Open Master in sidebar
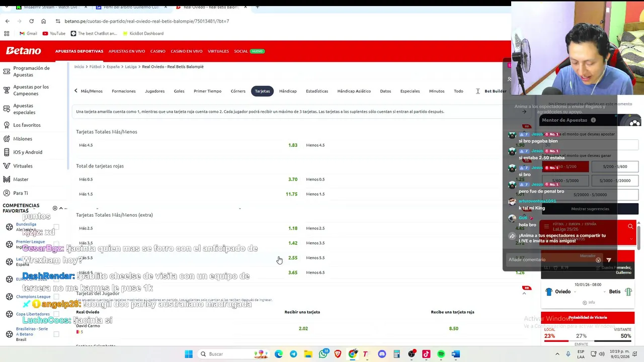This screenshot has height=362, width=644. click(x=21, y=179)
